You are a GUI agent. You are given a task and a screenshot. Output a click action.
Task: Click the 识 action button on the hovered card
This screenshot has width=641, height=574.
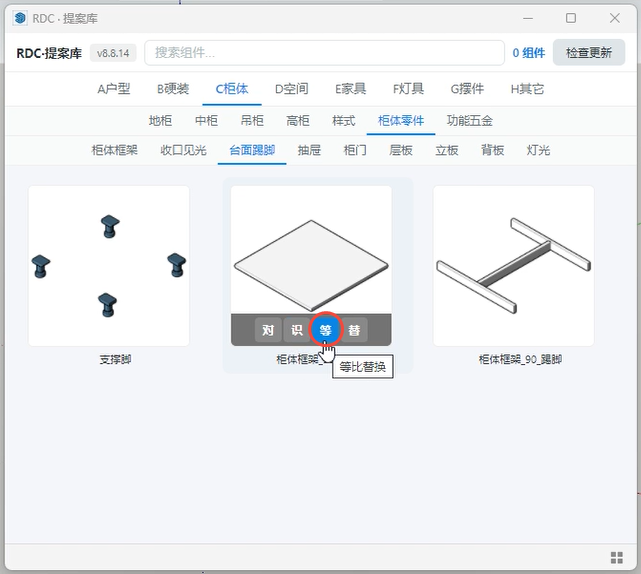point(296,330)
